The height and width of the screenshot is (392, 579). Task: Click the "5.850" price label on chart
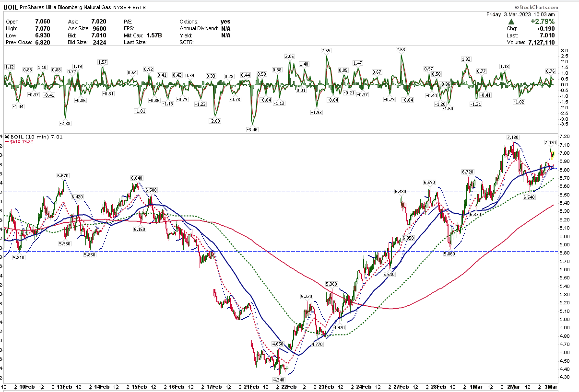(90, 255)
